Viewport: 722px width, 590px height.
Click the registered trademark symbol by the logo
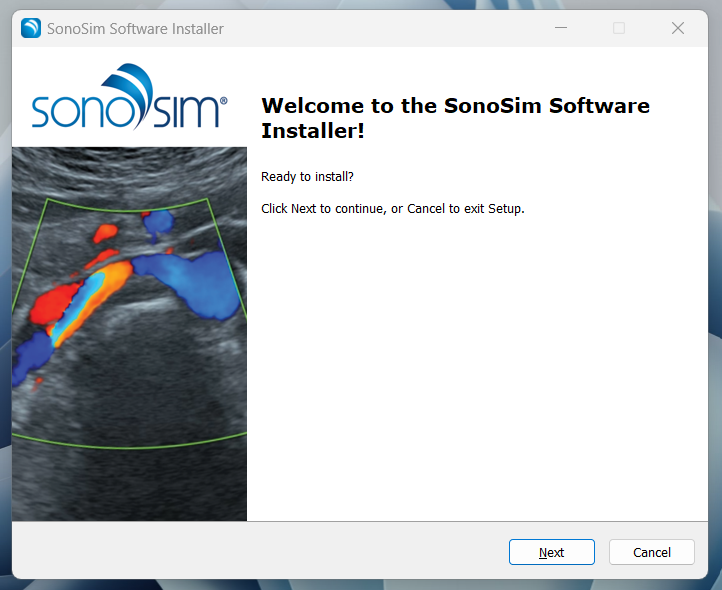[223, 101]
